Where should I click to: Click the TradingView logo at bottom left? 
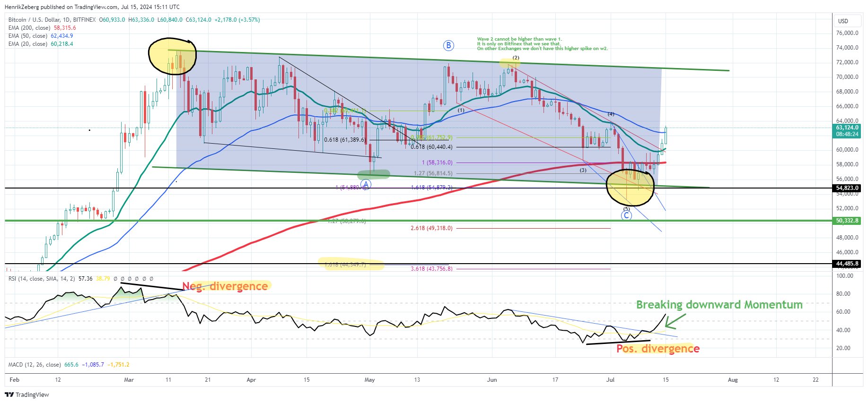(27, 394)
